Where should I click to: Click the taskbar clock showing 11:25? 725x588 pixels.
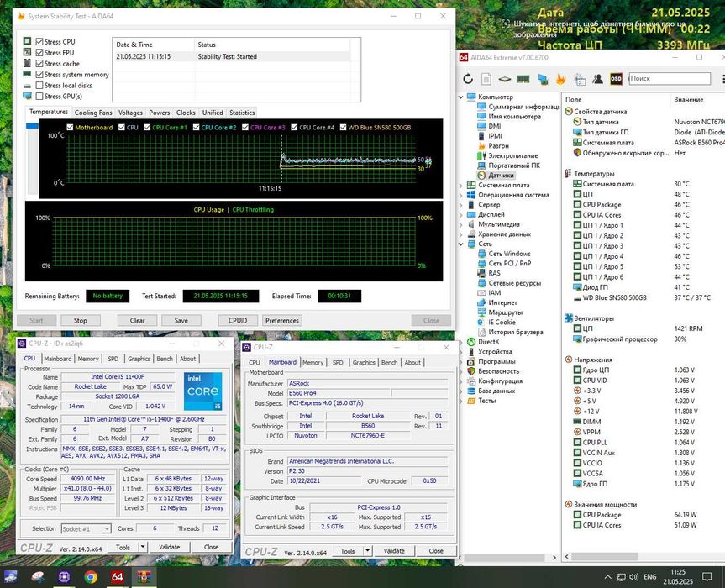point(678,576)
